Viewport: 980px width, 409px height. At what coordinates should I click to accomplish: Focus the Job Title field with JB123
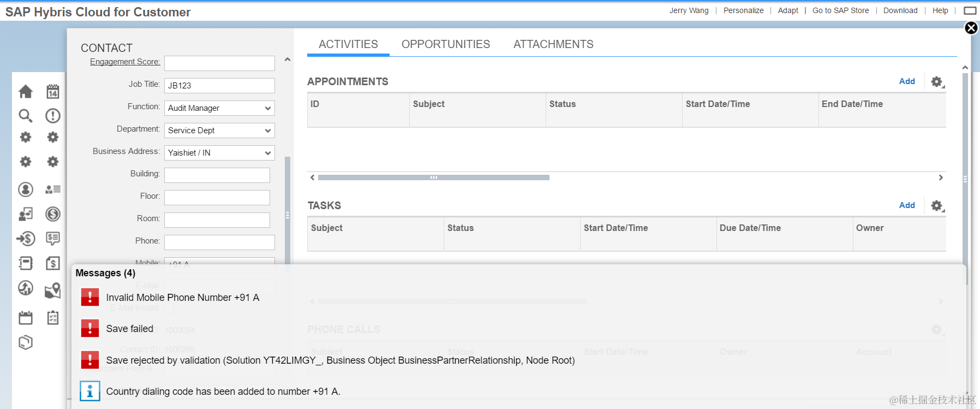[x=219, y=86]
